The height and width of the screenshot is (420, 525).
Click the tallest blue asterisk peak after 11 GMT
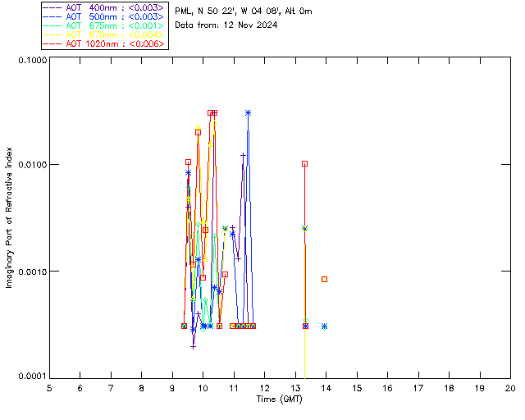(248, 112)
